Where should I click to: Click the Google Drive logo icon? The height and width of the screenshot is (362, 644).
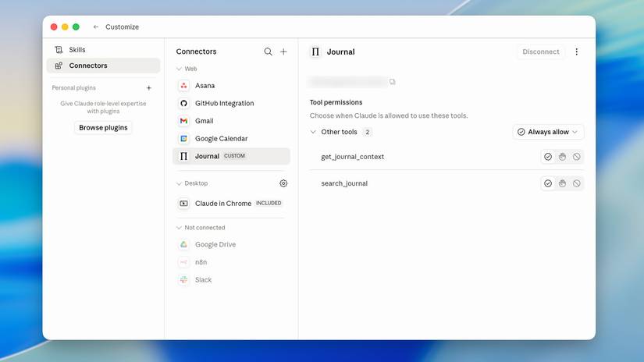click(183, 244)
